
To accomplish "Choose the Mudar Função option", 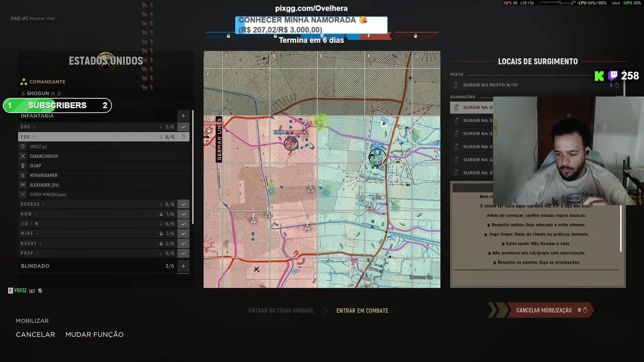I will point(95,334).
